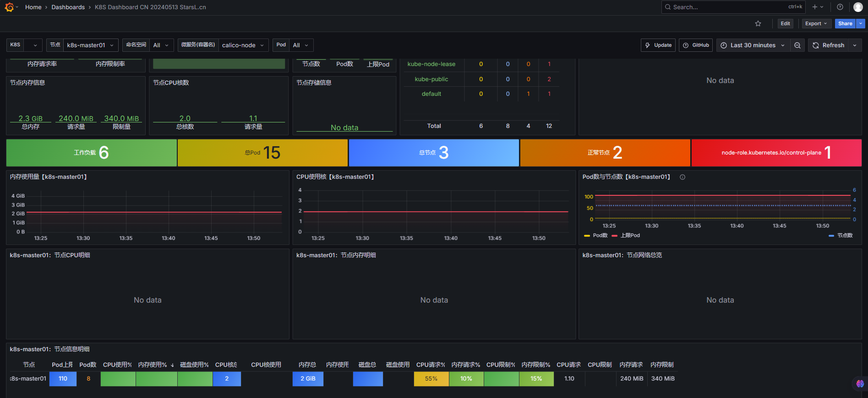Screen dimensions: 868x398
Task: Open the 节点网络总览 panel title
Action: point(622,255)
